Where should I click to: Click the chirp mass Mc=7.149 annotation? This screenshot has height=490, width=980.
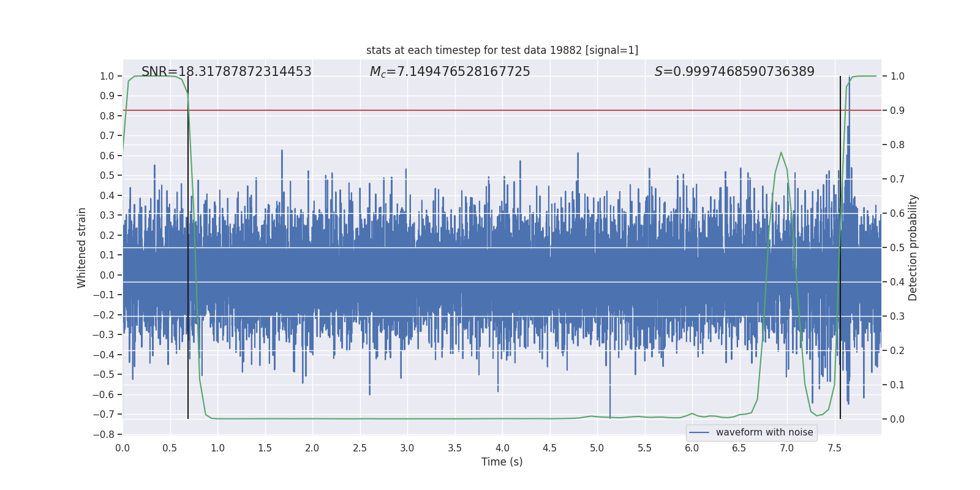[x=450, y=72]
